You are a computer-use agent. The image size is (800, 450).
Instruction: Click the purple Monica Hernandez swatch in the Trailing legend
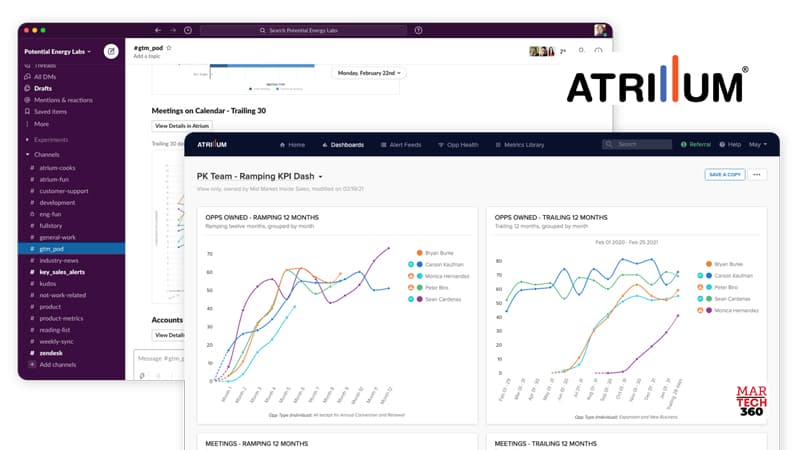(709, 310)
